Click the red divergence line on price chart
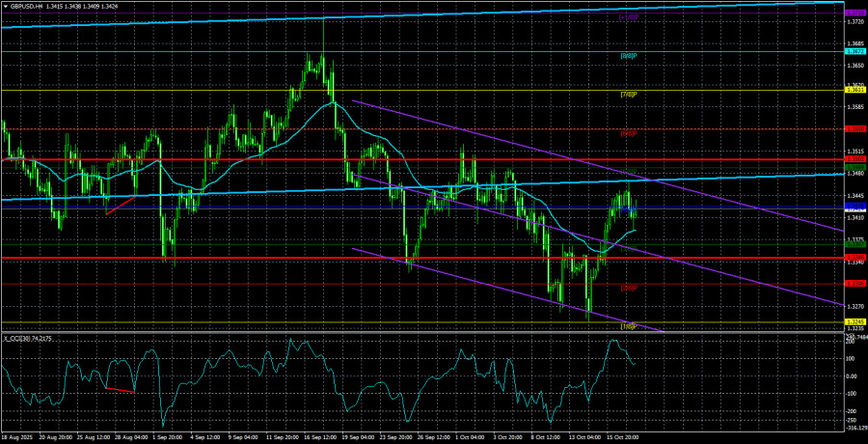This screenshot has width=868, height=444. (120, 204)
